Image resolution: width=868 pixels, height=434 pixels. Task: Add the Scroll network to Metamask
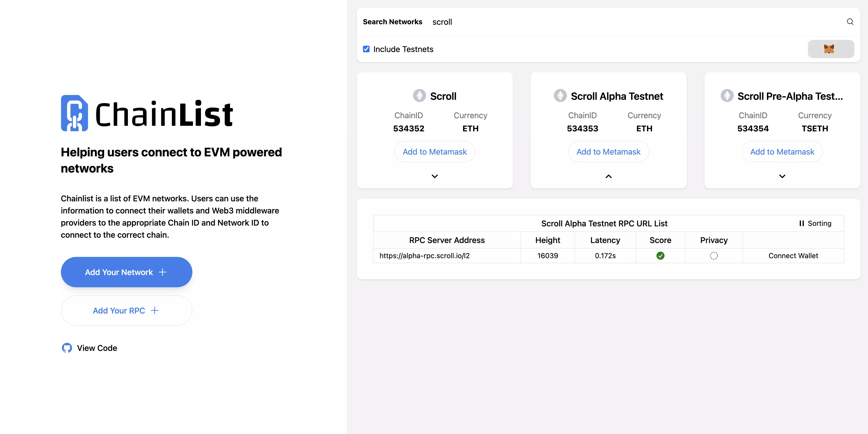[435, 152]
